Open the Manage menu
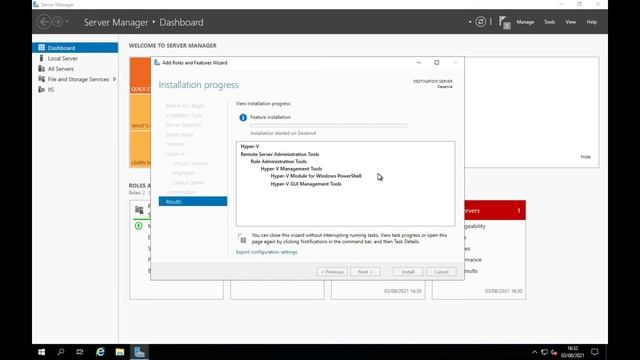The width and height of the screenshot is (640, 360). click(525, 22)
